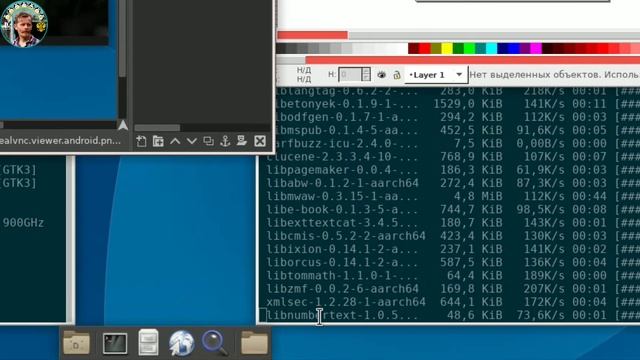
Task: Pick the magenta palette swatch
Action: pos(536,49)
